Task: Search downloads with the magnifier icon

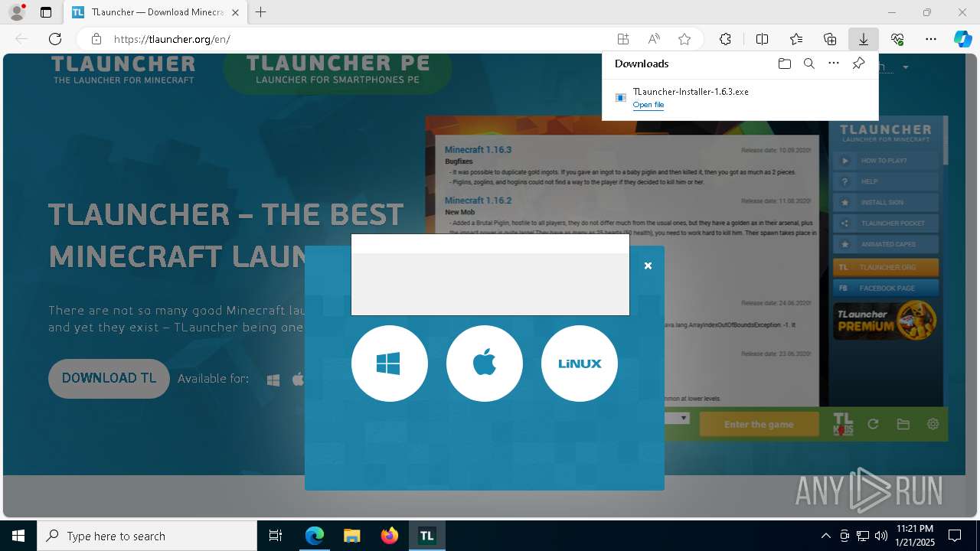Action: pyautogui.click(x=808, y=64)
